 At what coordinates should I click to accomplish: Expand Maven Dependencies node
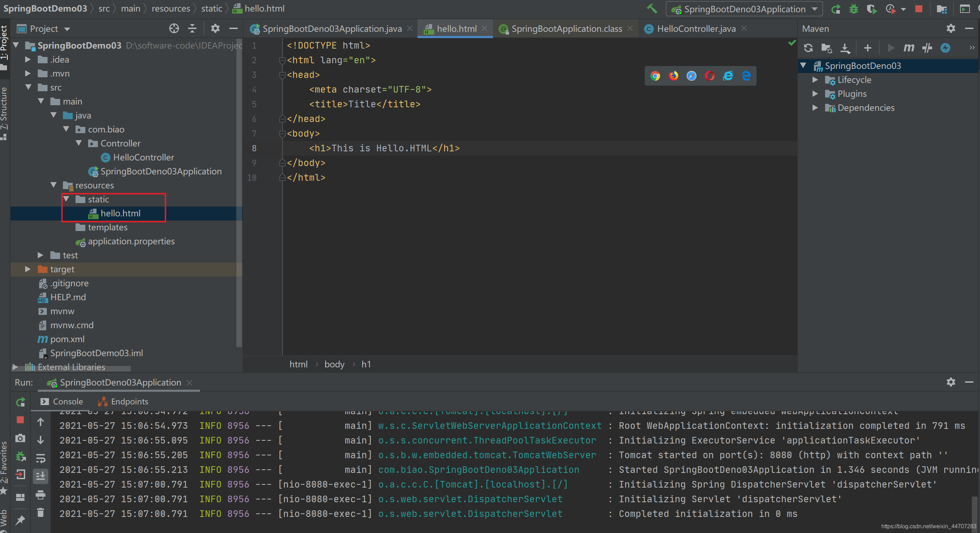point(815,108)
